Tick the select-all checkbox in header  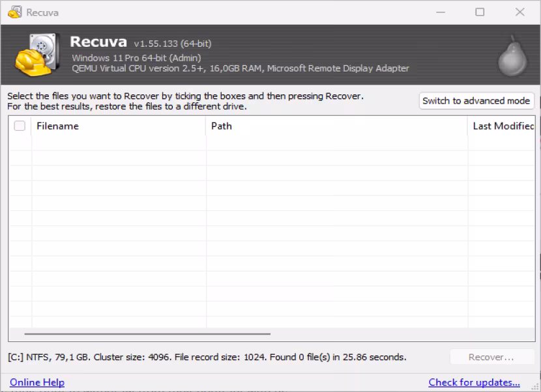pyautogui.click(x=20, y=126)
